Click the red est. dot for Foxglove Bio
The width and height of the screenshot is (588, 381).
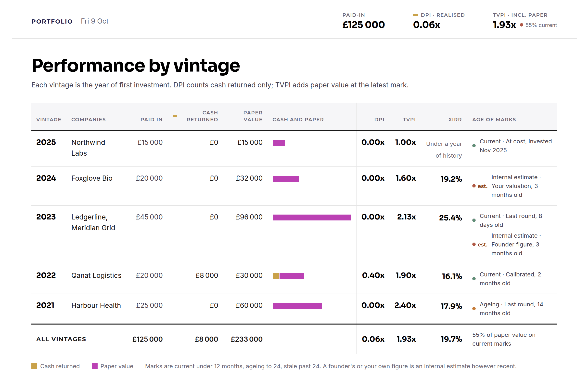(474, 186)
